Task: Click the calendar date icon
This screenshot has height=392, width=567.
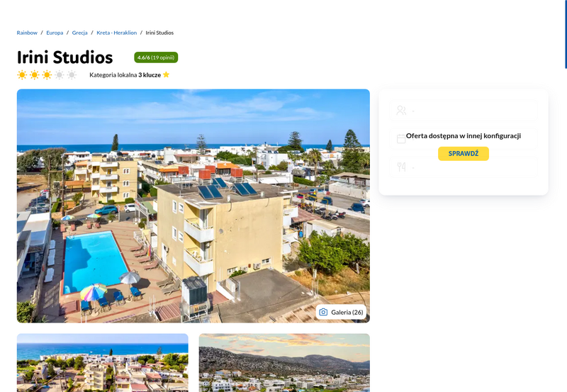Action: tap(401, 139)
